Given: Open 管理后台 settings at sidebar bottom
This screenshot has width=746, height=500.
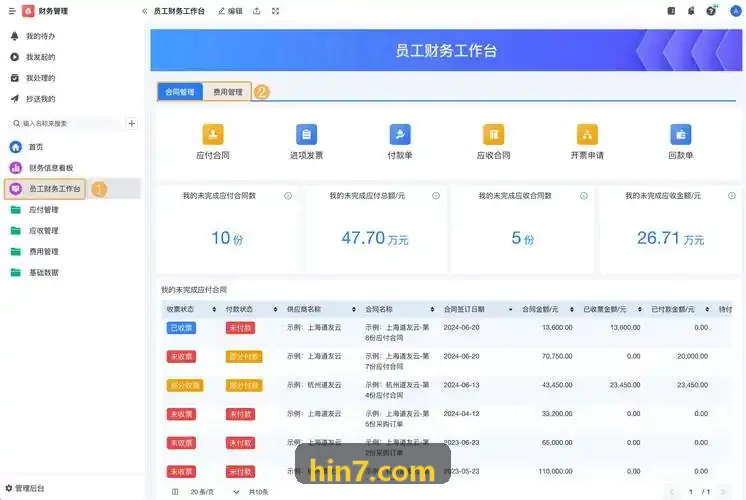Looking at the screenshot, I should coord(25,488).
